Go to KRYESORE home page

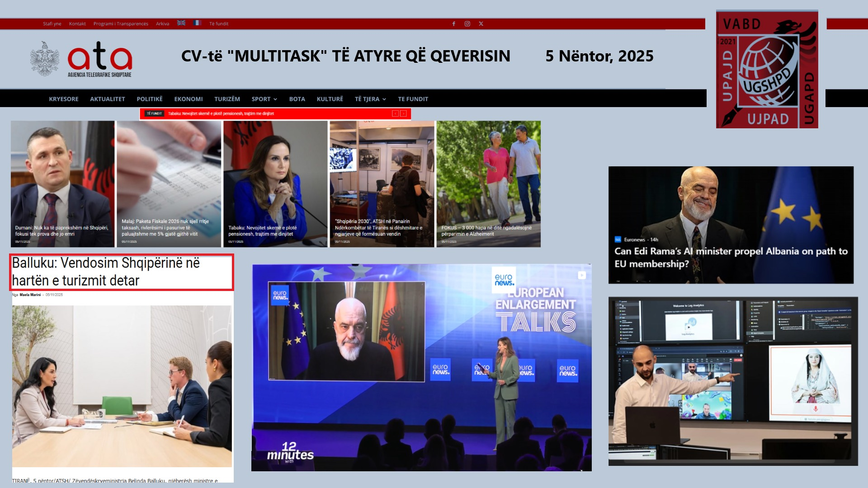(64, 99)
